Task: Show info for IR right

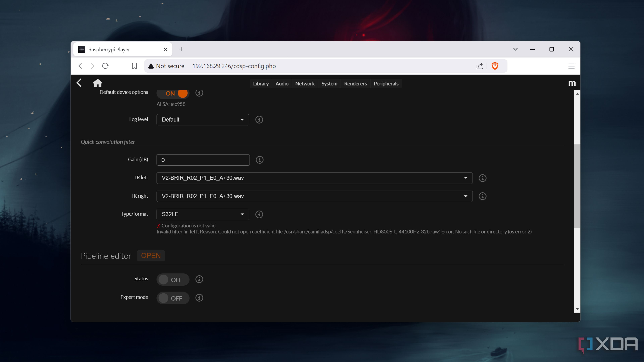Action: (482, 196)
